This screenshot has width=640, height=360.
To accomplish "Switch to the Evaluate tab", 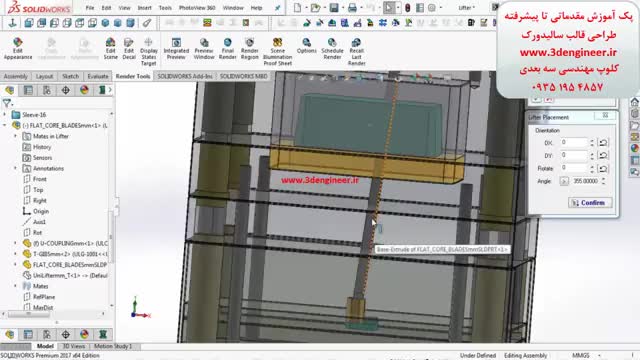I will coord(98,76).
